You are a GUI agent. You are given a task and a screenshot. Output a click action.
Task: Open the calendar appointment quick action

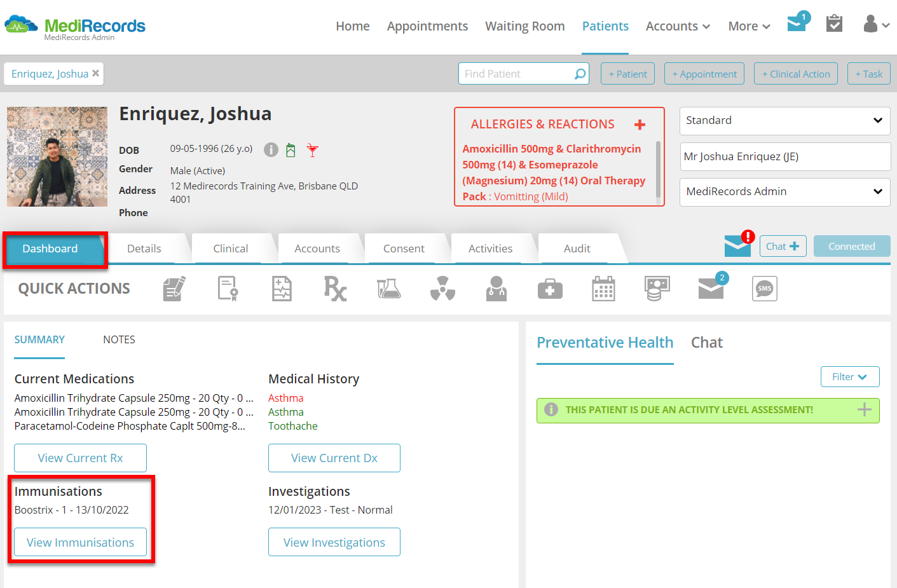tap(603, 289)
